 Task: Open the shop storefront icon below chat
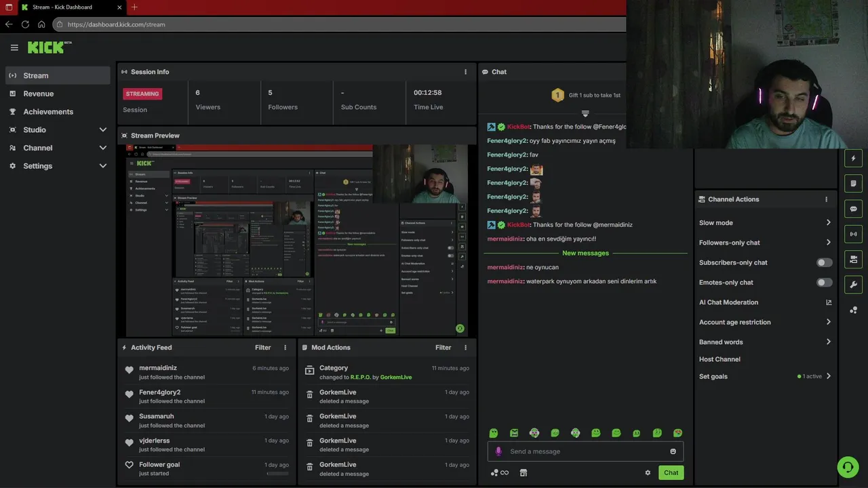[x=524, y=473]
